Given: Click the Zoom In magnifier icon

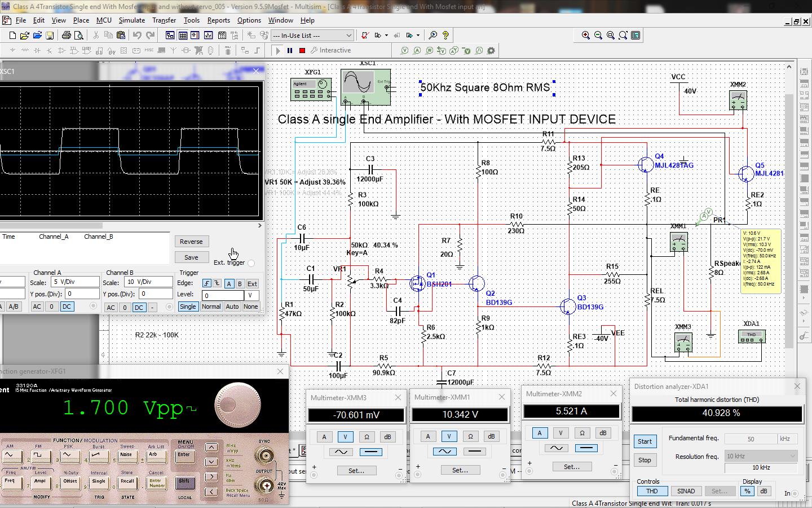Looking at the screenshot, I should 586,35.
